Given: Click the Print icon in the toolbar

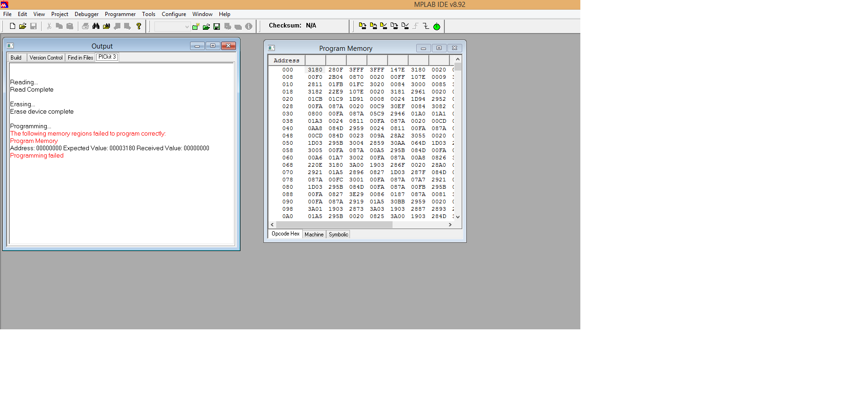Looking at the screenshot, I should tap(85, 26).
